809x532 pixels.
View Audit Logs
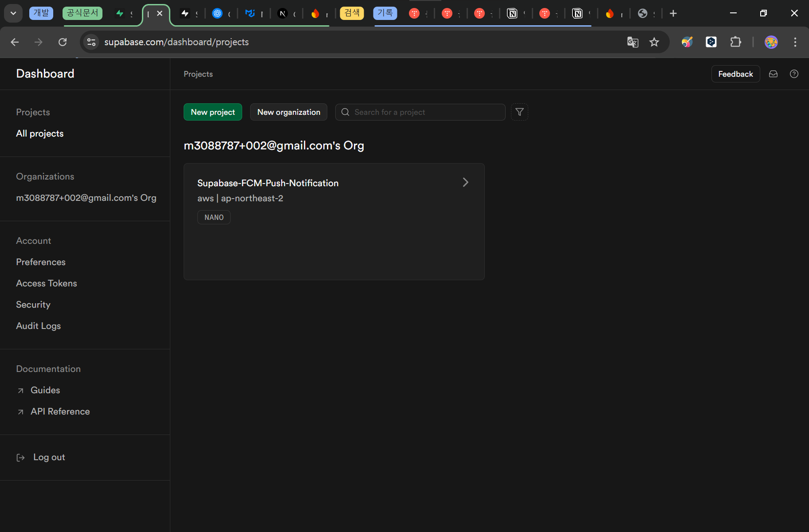point(39,326)
